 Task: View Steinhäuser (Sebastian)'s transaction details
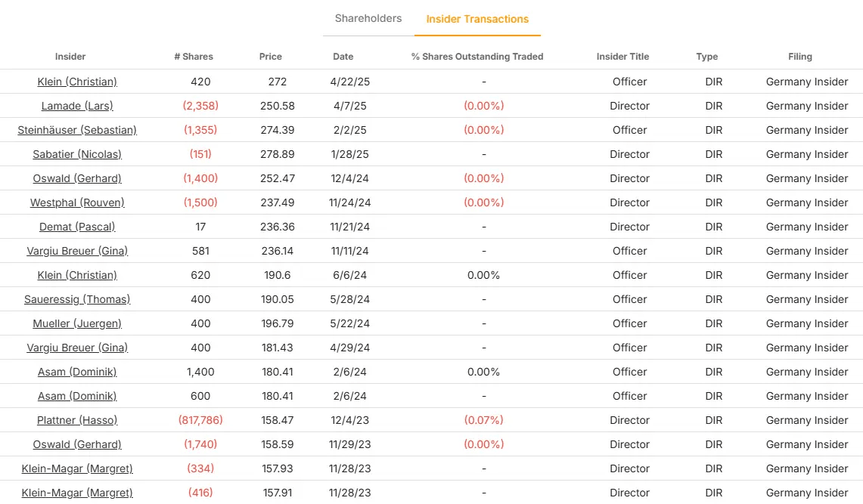click(76, 130)
